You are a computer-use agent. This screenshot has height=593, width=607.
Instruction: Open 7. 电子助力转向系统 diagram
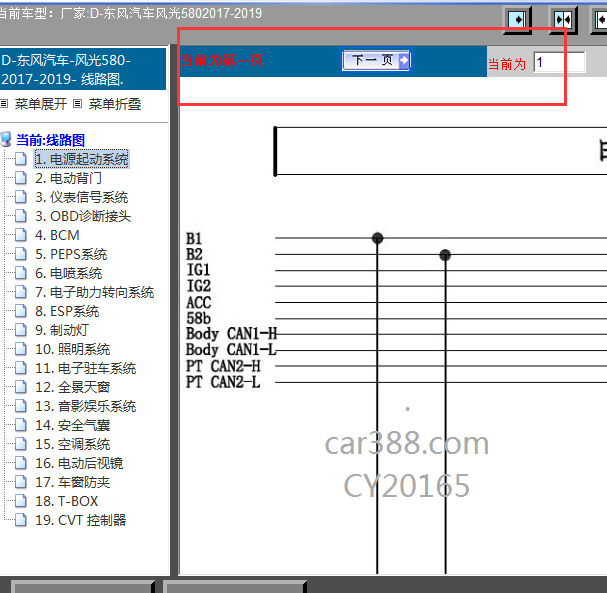pos(94,292)
